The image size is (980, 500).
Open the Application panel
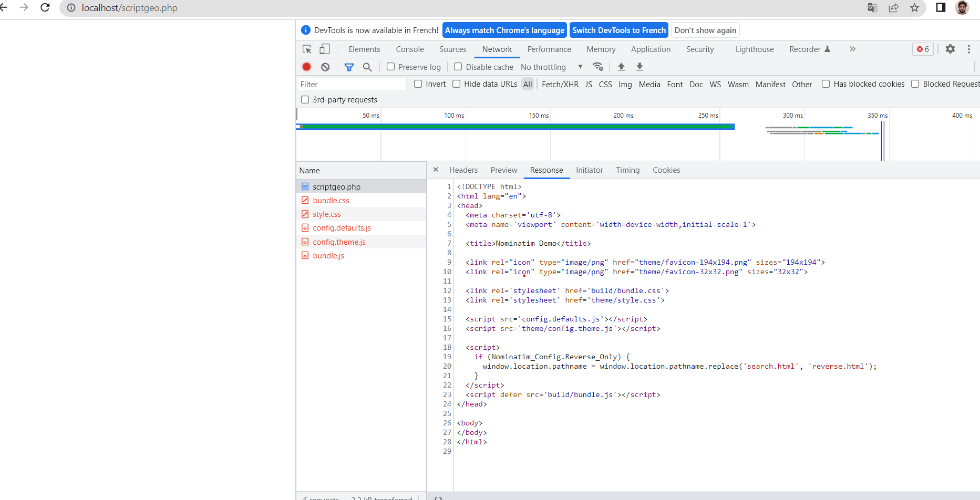[x=651, y=49]
